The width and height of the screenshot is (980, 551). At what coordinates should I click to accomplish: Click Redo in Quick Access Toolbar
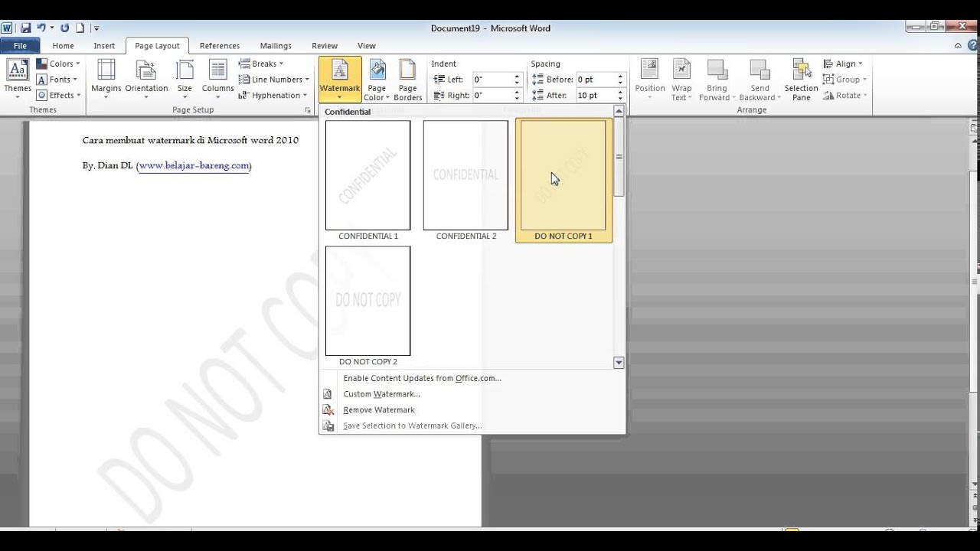64,28
